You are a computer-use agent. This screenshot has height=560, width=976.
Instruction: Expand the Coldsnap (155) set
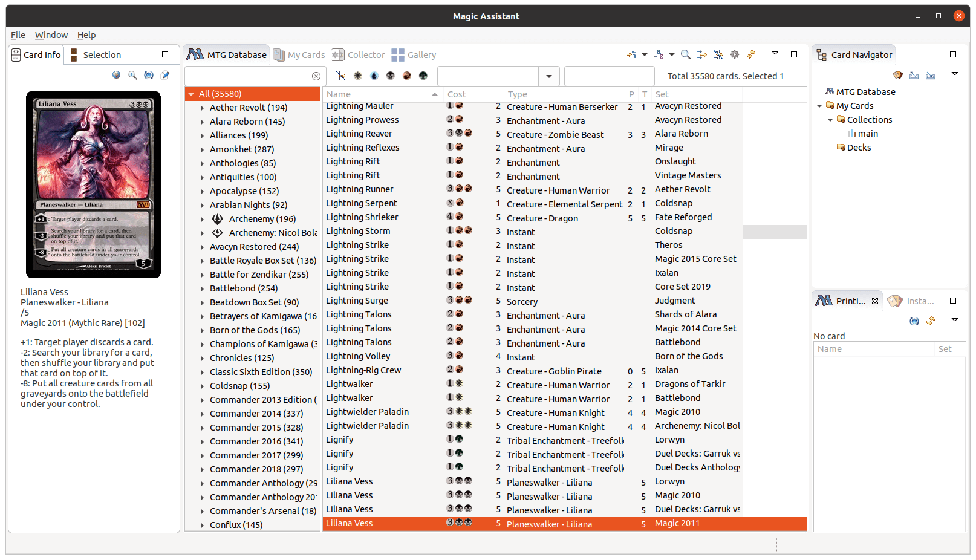tap(202, 386)
